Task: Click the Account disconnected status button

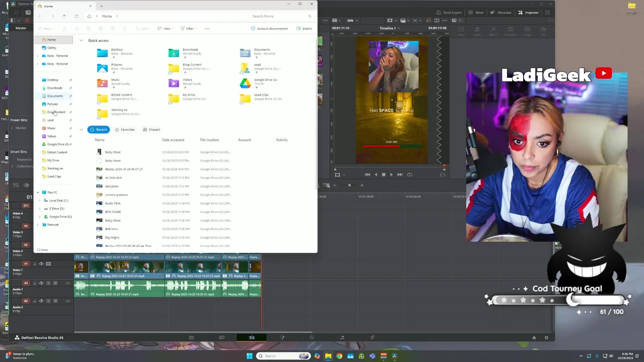Action: coord(269,29)
